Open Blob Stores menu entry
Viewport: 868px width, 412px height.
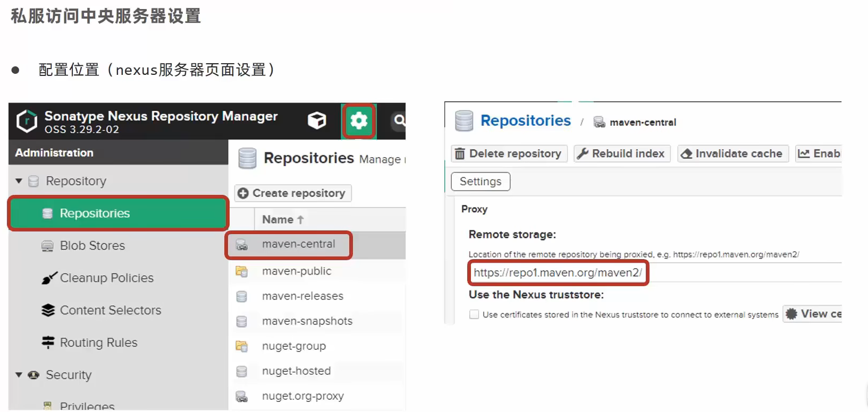[x=92, y=246]
